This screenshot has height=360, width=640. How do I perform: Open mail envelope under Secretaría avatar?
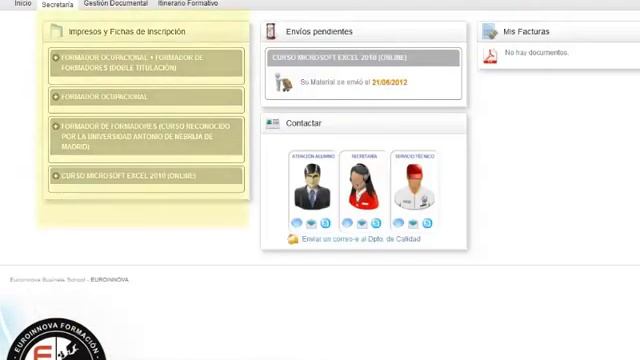pyautogui.click(x=362, y=223)
